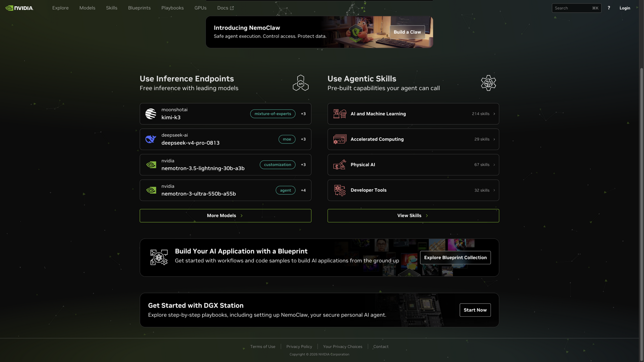Viewport: 644px width, 362px height.
Task: Click the NVIDIA logo
Action: coord(19,8)
